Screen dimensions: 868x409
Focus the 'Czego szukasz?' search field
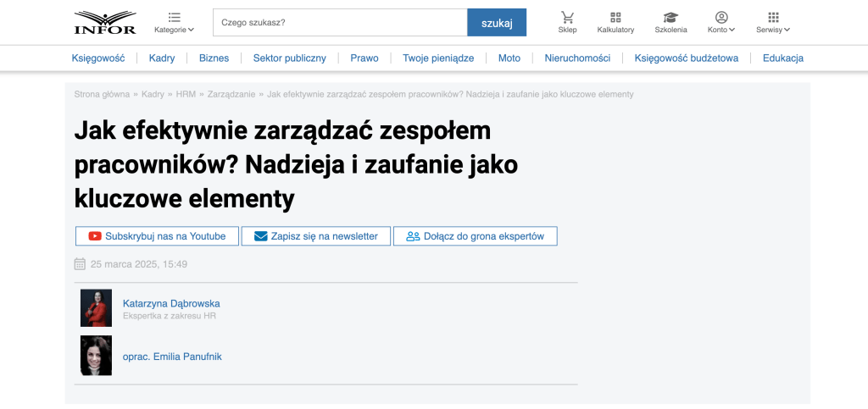(339, 23)
